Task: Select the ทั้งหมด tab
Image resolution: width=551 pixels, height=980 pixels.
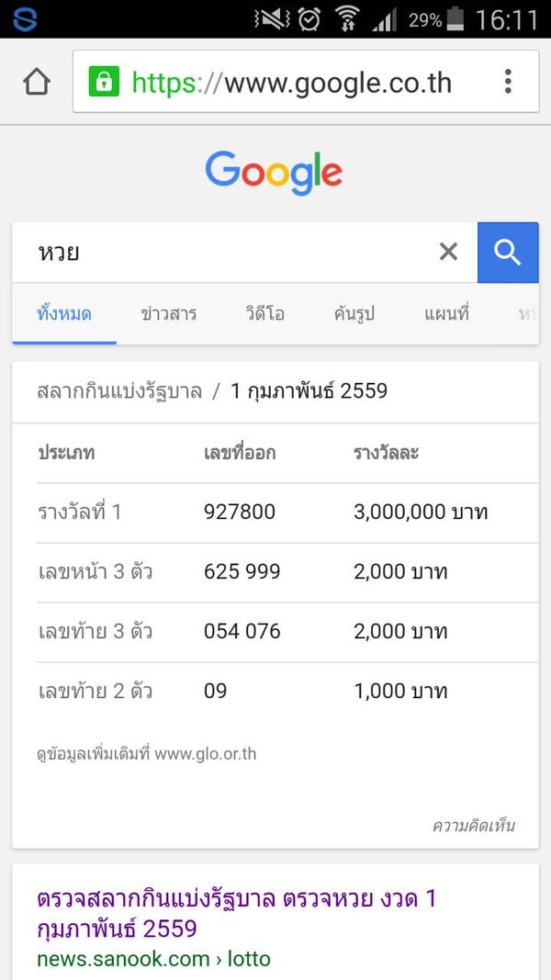Action: (x=64, y=314)
